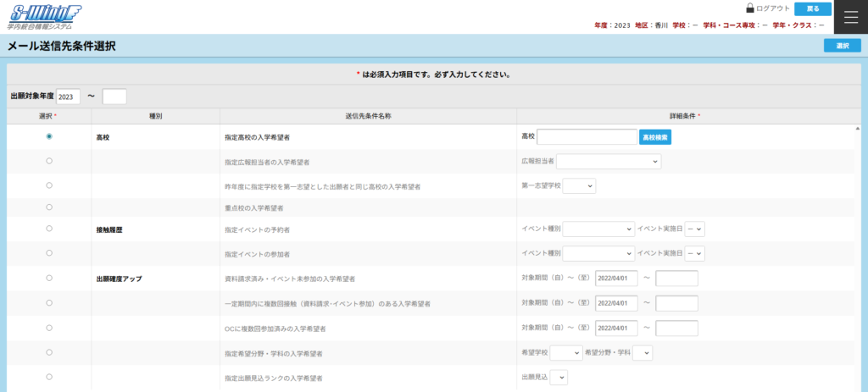The height and width of the screenshot is (392, 868).
Task: Select the 指定広報担当者の入学希望者 radio button
Action: tap(49, 161)
